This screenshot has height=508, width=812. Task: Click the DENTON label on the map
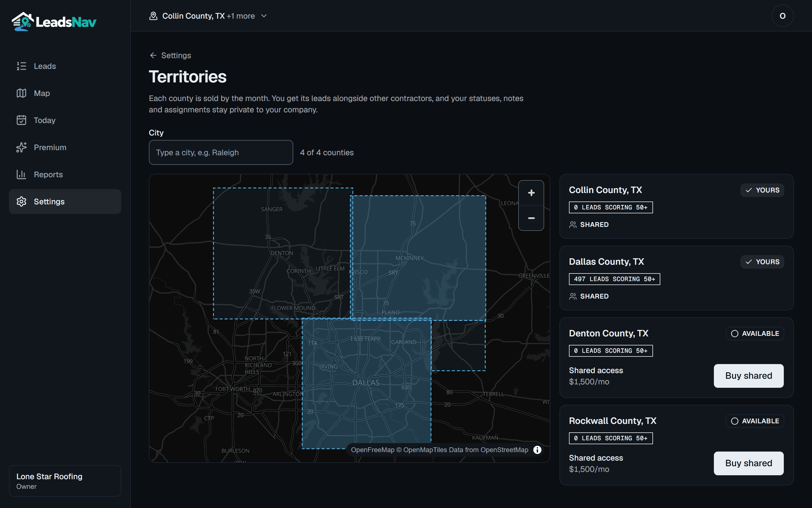[282, 253]
